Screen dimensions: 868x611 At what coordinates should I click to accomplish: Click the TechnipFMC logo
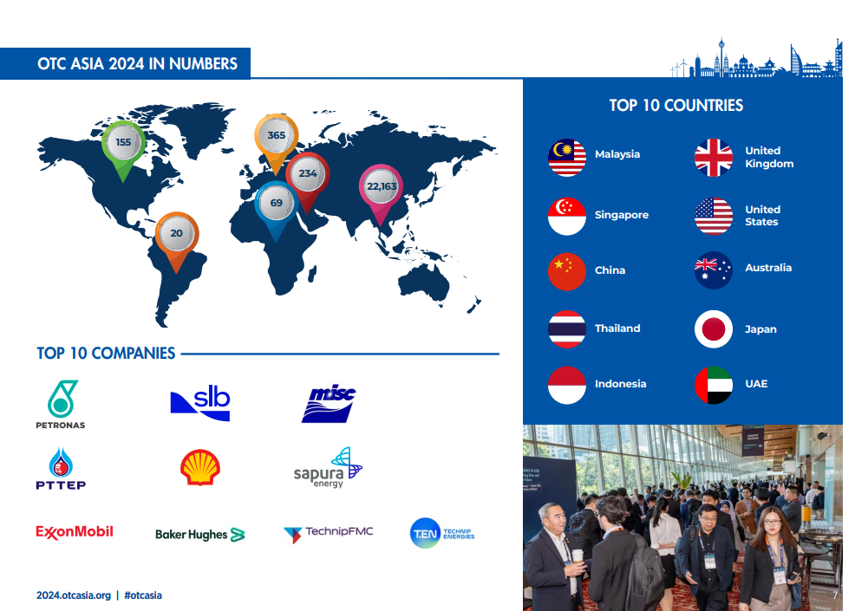click(x=328, y=533)
